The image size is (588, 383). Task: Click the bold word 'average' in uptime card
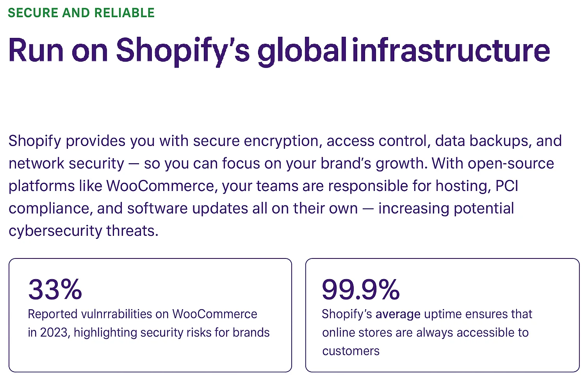pyautogui.click(x=398, y=314)
